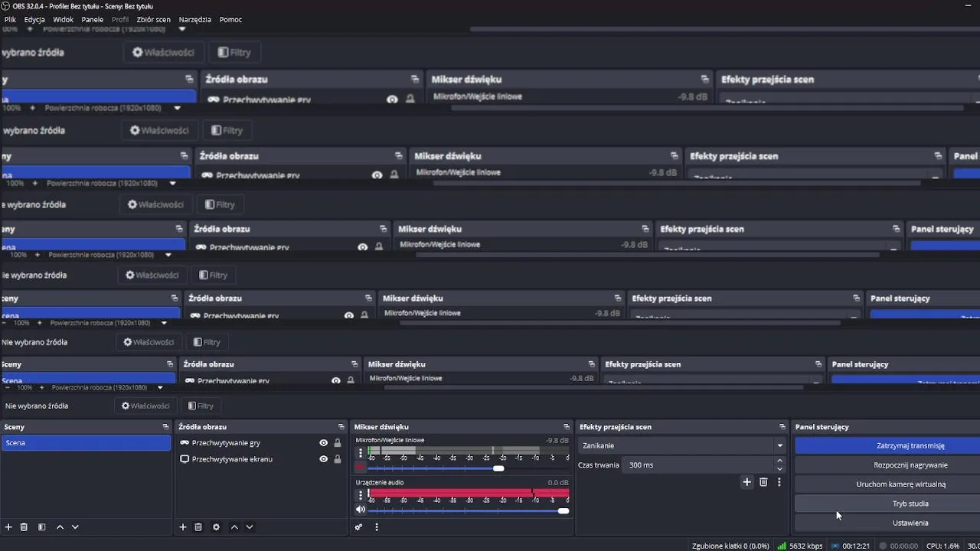Screen dimensions: 980x551
Task: Move the scene down with arrow icon
Action: click(x=75, y=527)
